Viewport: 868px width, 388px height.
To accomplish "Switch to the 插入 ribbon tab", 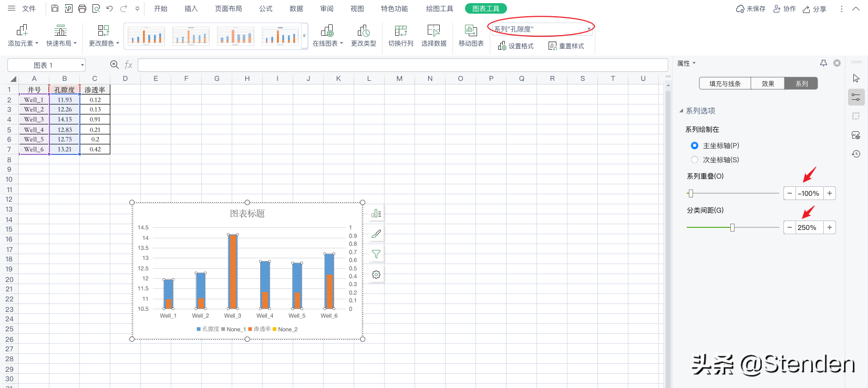I will (x=191, y=8).
